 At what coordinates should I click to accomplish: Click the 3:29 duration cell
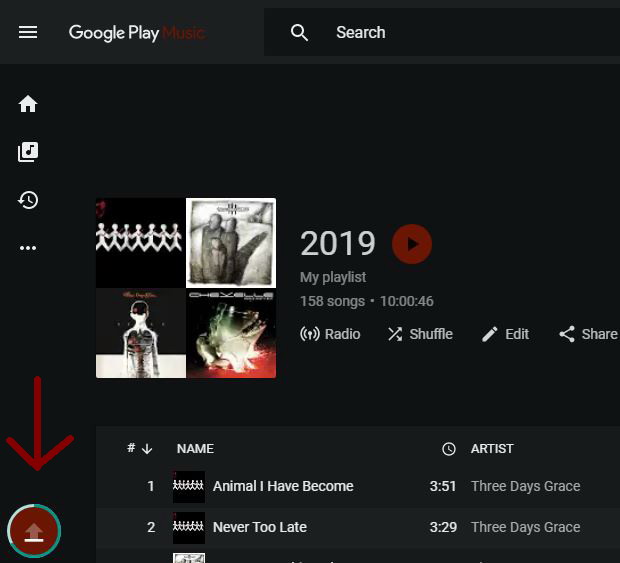443,527
